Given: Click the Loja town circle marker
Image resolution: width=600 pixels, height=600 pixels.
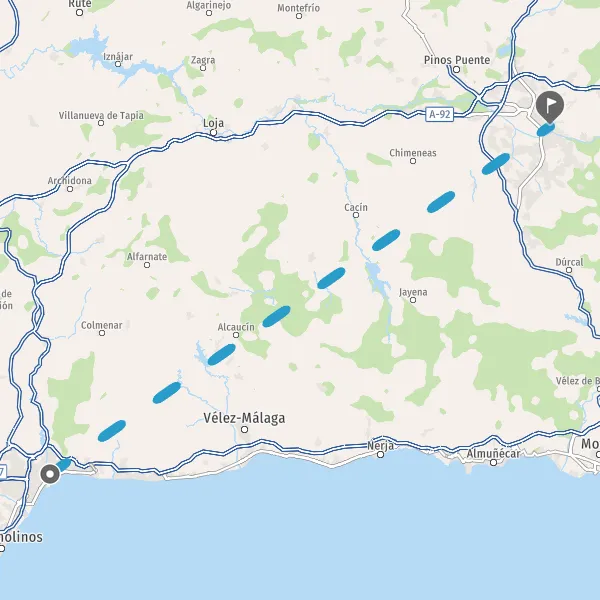Looking at the screenshot, I should [214, 133].
